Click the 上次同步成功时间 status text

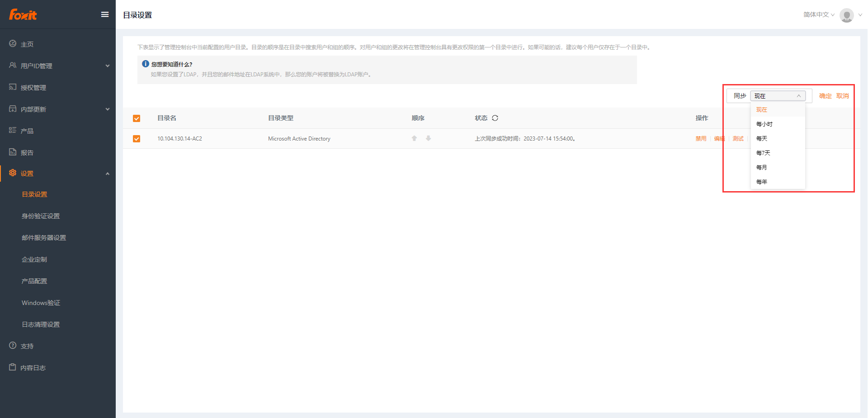[525, 139]
